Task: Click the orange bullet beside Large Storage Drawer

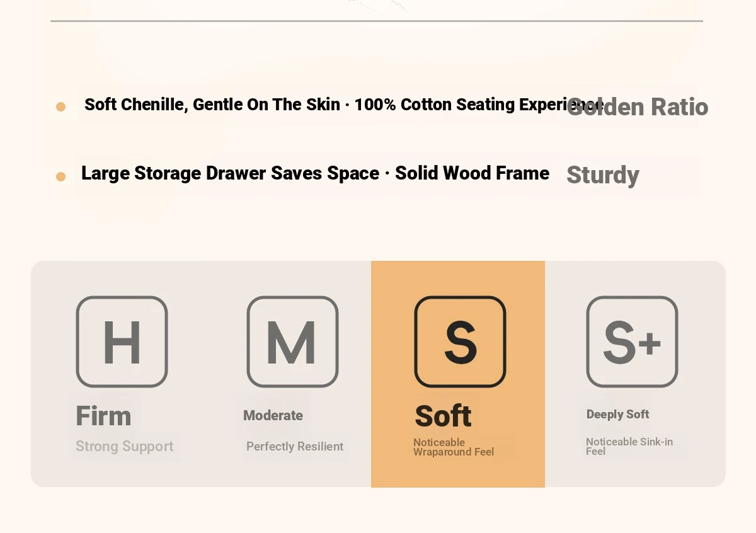Action: pyautogui.click(x=60, y=176)
